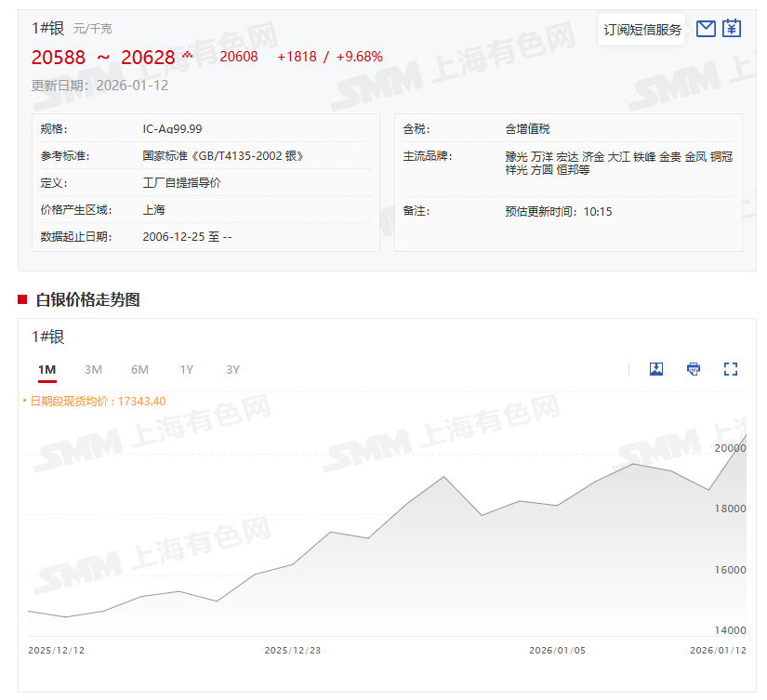The height and width of the screenshot is (700, 767).
Task: Click the 1#银 title above chart tabs
Action: tap(48, 337)
